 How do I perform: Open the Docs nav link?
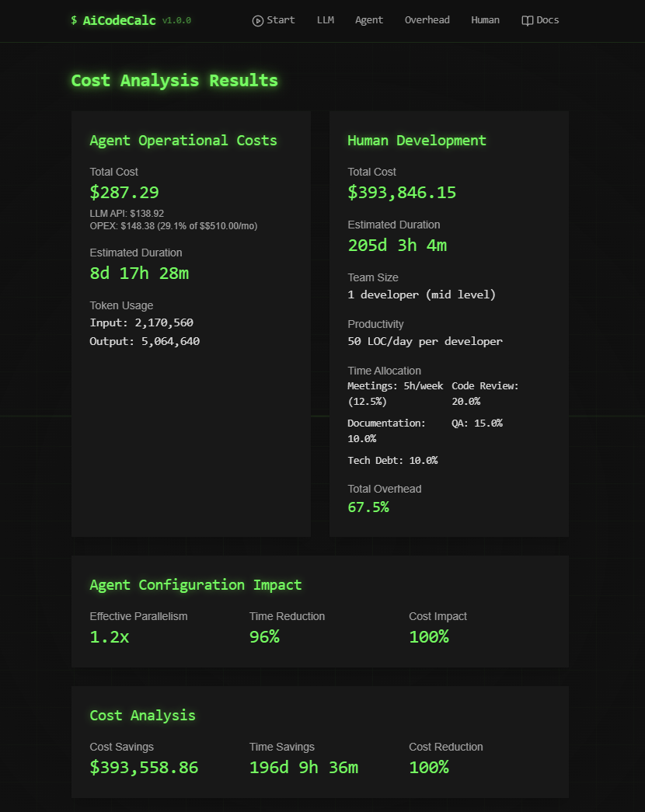click(540, 20)
